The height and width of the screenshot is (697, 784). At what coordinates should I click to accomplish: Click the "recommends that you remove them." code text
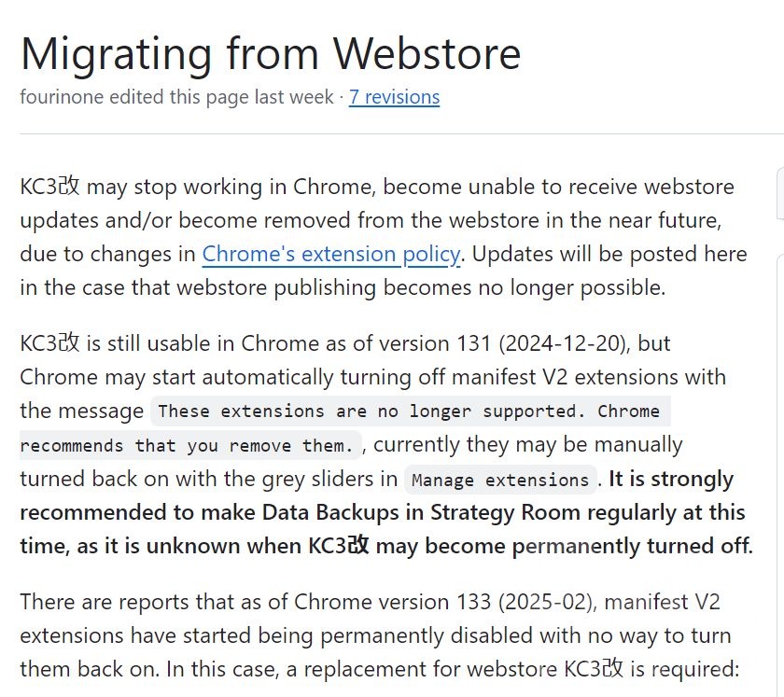pos(188,445)
